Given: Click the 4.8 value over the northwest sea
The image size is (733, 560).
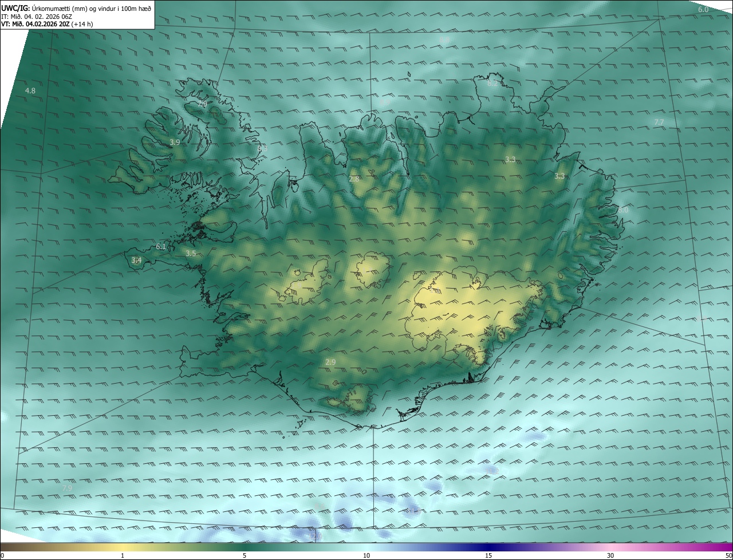Looking at the screenshot, I should coord(30,91).
